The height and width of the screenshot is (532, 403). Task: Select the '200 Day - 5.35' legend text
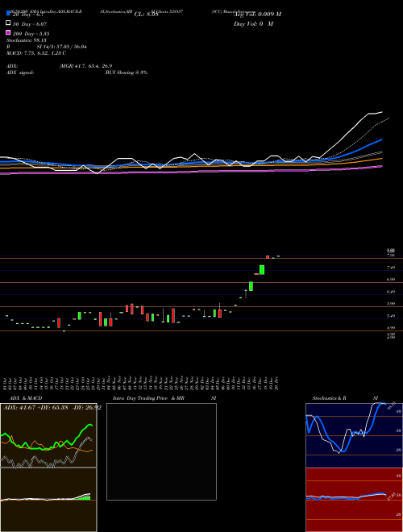tap(31, 34)
